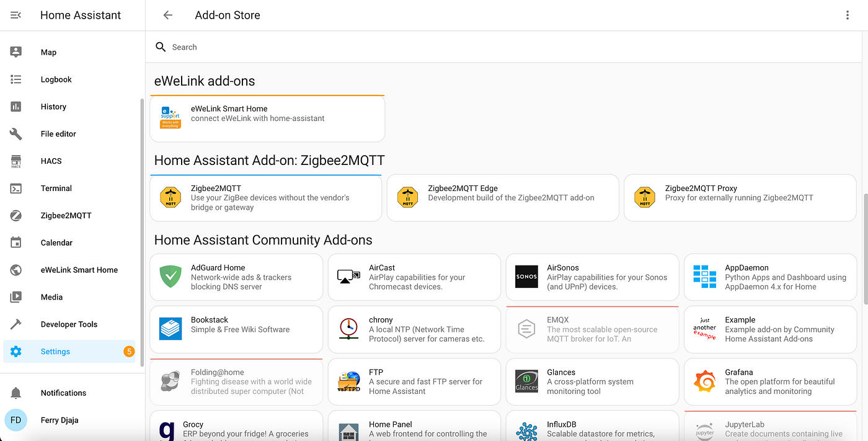Click the Map sidebar icon
Image resolution: width=868 pixels, height=441 pixels.
tap(16, 52)
